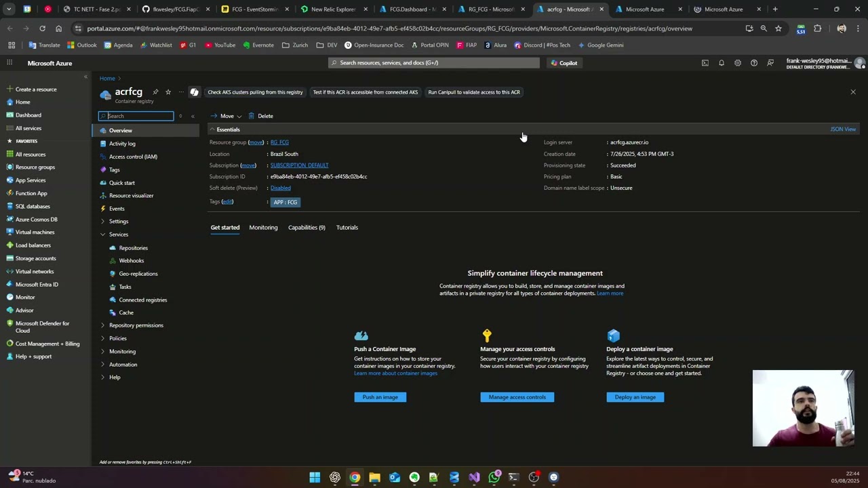Open the Move dropdown

[x=226, y=116]
